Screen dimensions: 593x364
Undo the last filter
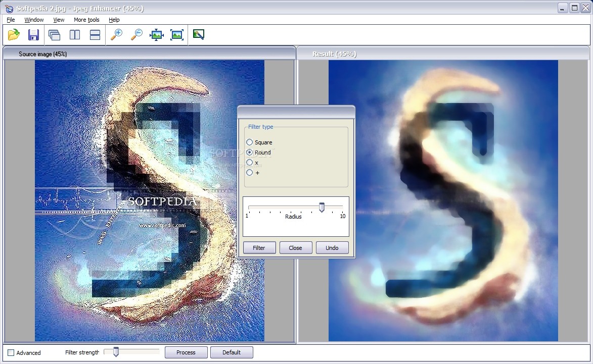click(332, 247)
